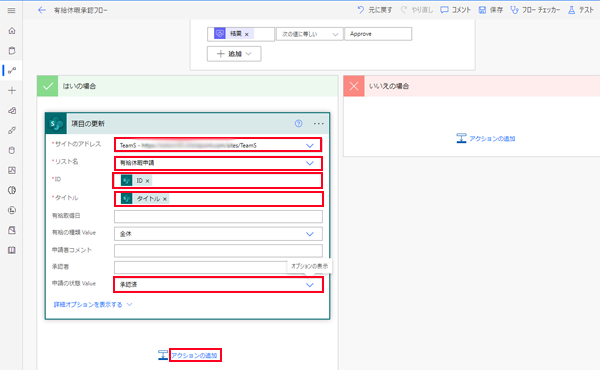
Task: Open the 項目の更新 ellipsis menu
Action: coord(318,124)
